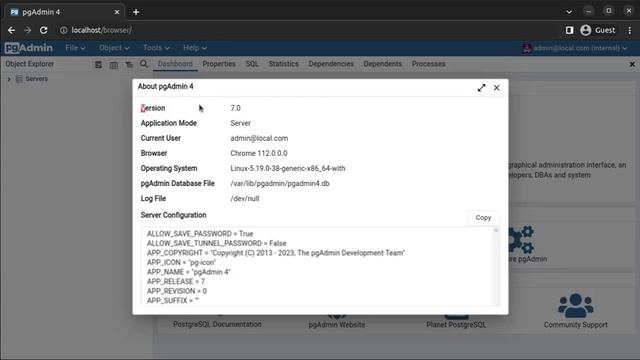Reload the page in the browser
The image size is (640, 360).
click(44, 30)
